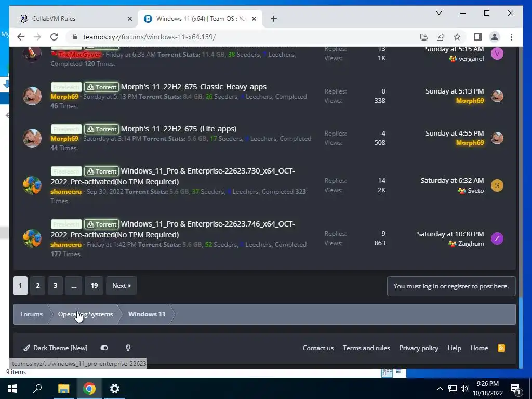
Task: Click Torrent tag on Lite_apps thread
Action: 101,129
